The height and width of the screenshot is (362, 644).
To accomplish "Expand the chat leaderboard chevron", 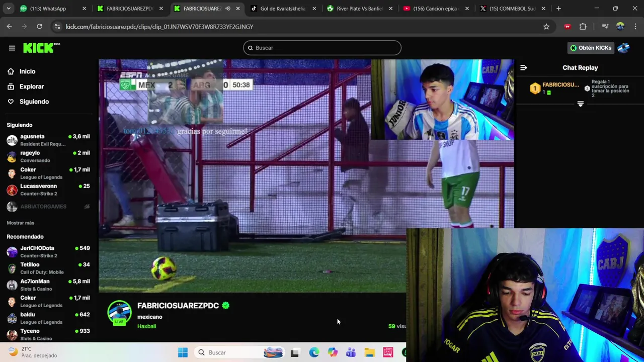I will (580, 104).
